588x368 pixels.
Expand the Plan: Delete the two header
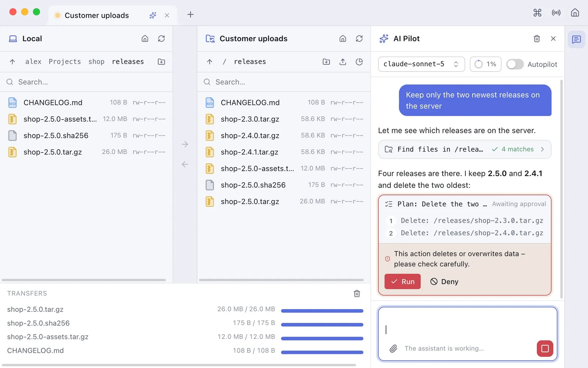pyautogui.click(x=465, y=204)
